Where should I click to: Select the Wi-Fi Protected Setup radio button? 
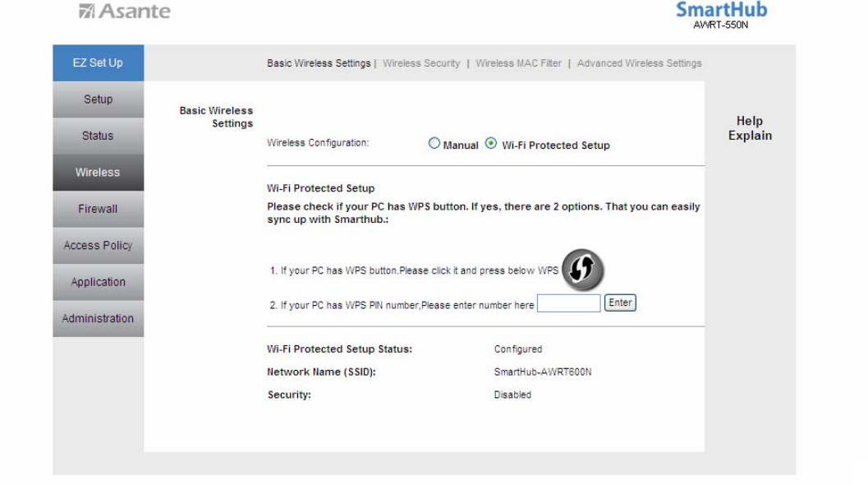[491, 144]
